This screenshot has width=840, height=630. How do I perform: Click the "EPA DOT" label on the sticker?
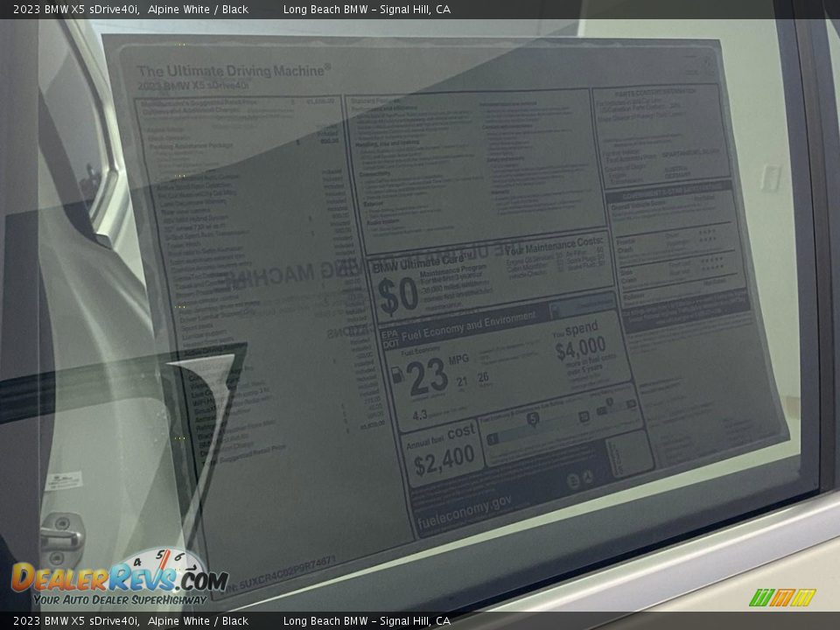(390, 339)
